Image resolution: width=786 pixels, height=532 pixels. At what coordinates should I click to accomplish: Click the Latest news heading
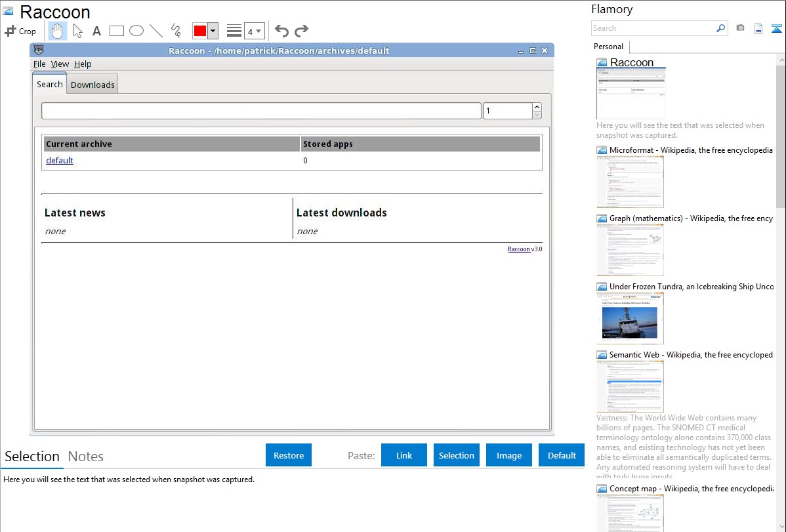[x=75, y=213]
